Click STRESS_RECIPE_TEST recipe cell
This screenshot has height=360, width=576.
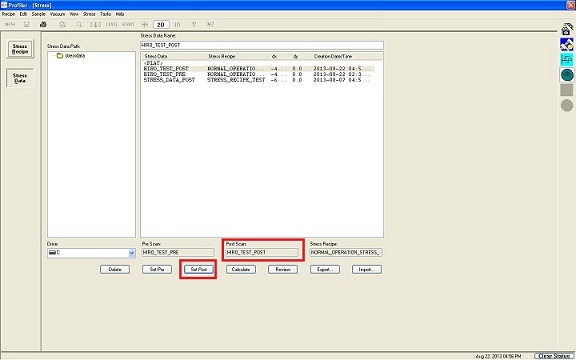236,80
